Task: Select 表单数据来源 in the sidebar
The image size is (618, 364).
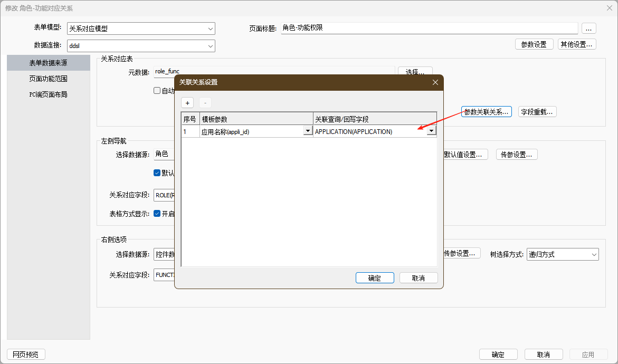Action: pos(48,63)
